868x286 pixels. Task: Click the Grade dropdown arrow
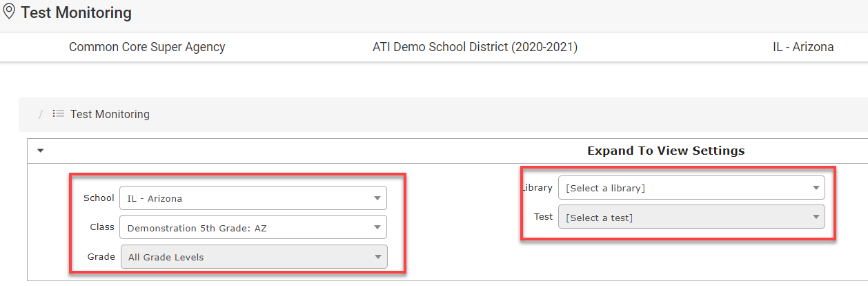point(378,257)
